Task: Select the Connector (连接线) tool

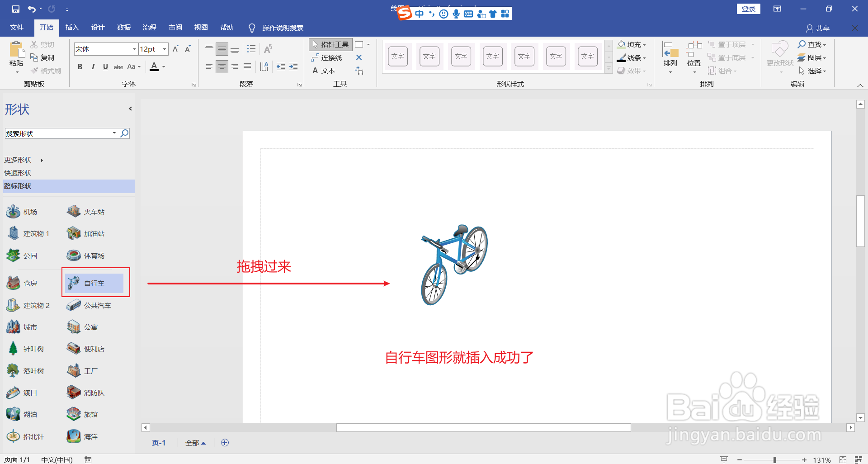Action: pos(326,57)
